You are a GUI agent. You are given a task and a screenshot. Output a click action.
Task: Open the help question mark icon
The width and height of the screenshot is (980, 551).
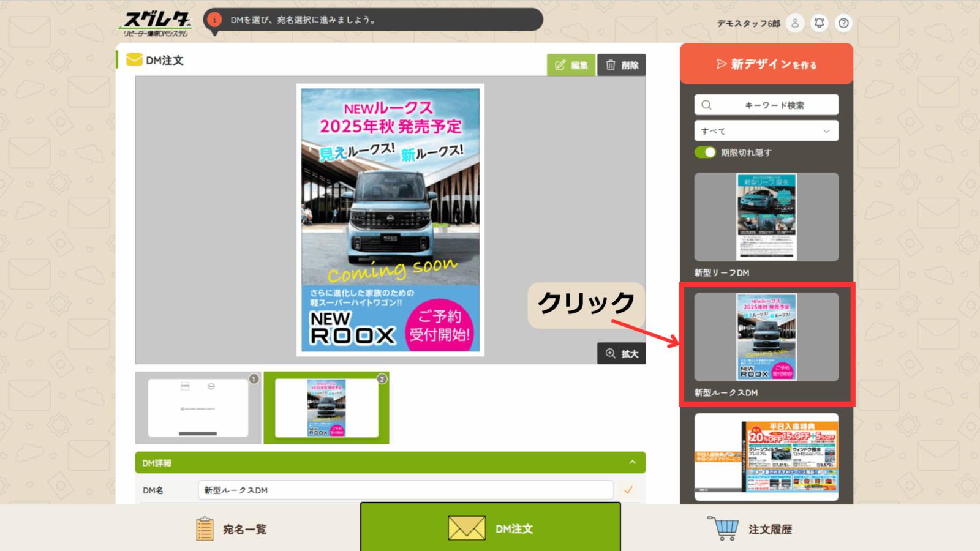843,23
